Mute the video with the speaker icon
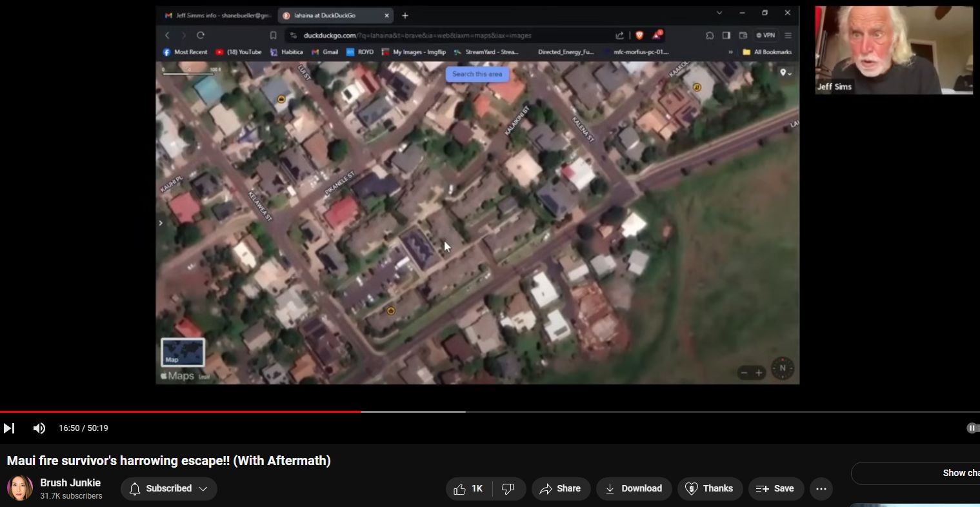The width and height of the screenshot is (980, 507). [x=39, y=428]
